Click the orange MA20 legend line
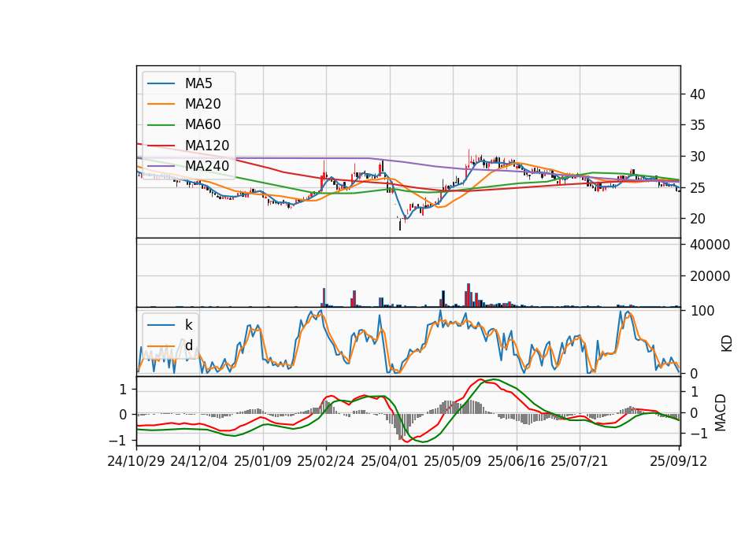Image resolution: width=756 pixels, height=543 pixels. tap(161, 104)
